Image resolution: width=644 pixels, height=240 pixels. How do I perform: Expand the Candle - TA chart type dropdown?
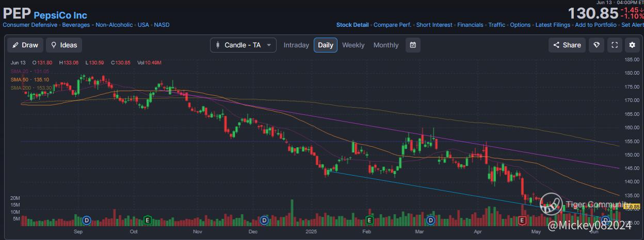pyautogui.click(x=243, y=45)
